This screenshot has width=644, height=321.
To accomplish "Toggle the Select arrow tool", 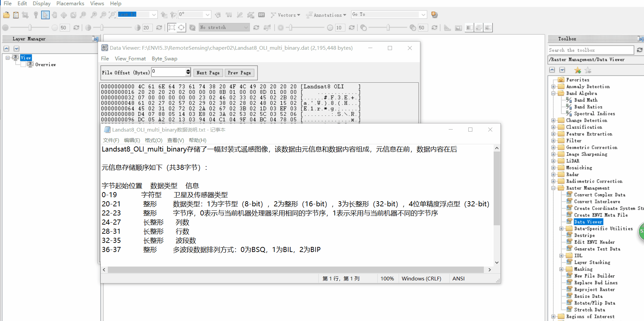I will (45, 15).
